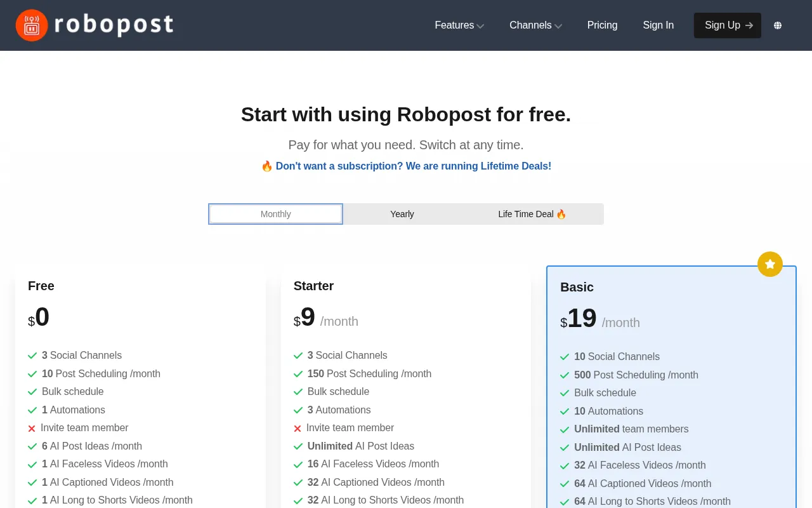Click the Basic $19 /month price
This screenshot has height=508, width=812.
(x=600, y=319)
